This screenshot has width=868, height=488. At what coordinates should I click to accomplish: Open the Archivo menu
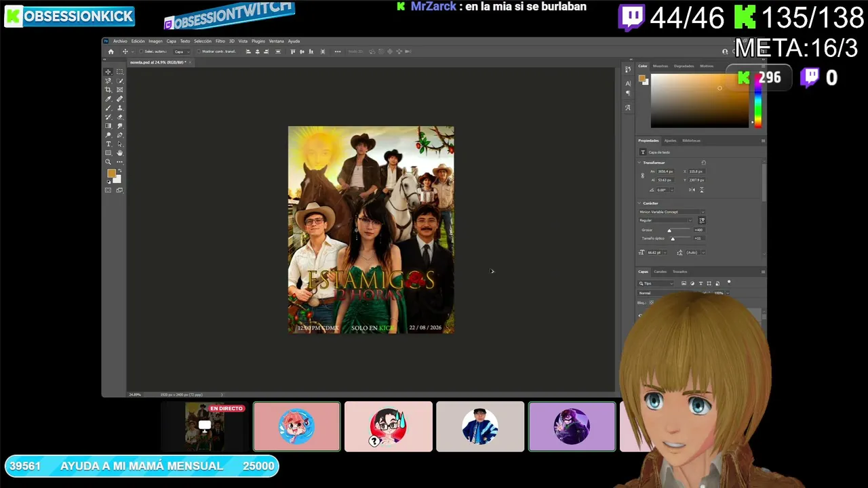(120, 41)
